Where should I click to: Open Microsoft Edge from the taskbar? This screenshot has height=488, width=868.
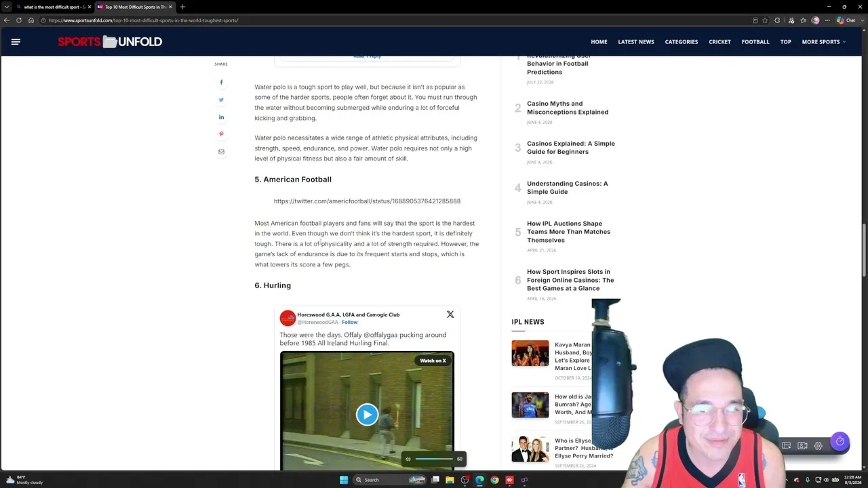(479, 480)
